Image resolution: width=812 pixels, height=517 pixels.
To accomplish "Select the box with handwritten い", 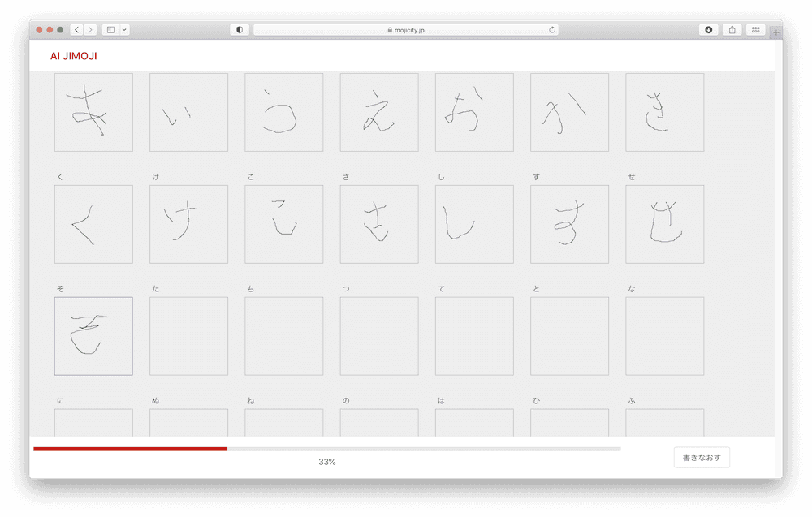I will [189, 112].
